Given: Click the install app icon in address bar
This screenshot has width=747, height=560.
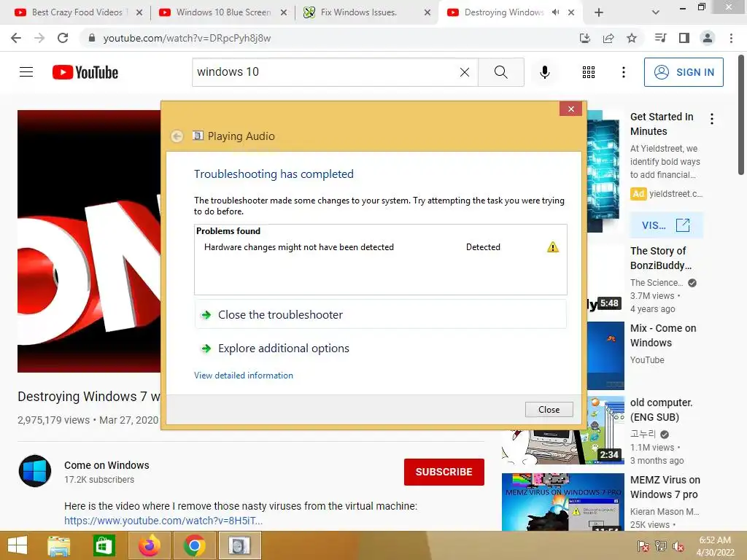Looking at the screenshot, I should coord(585,38).
